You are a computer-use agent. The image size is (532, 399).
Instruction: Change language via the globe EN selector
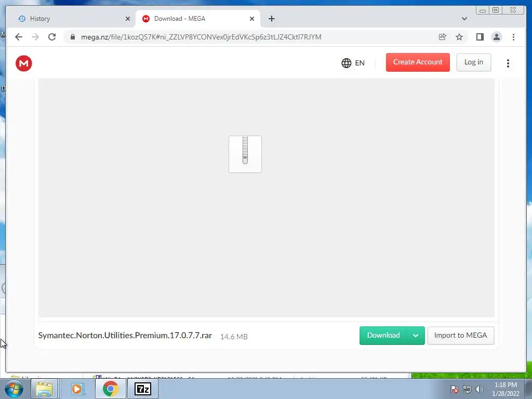click(353, 63)
